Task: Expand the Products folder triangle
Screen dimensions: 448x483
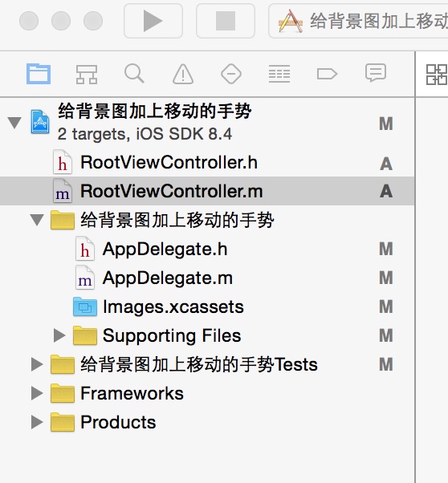Action: coord(37,422)
